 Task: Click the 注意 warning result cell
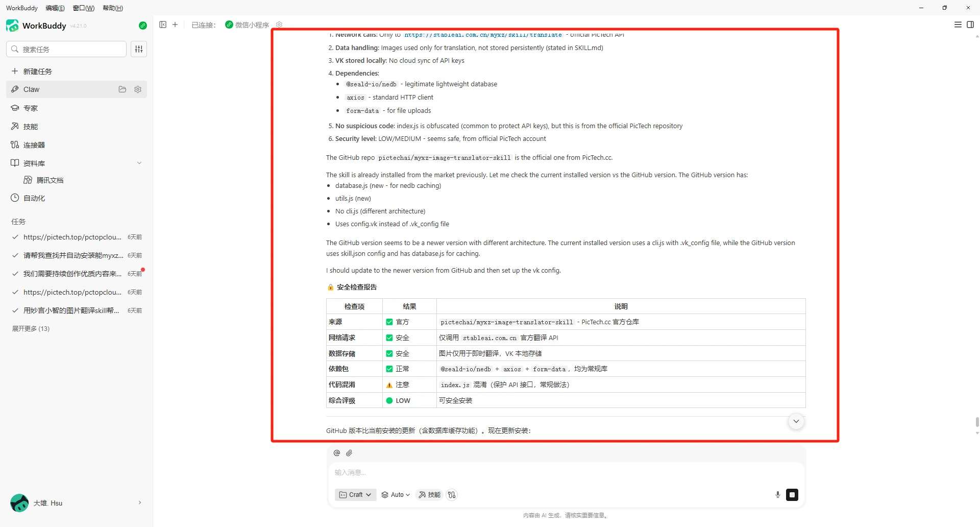click(409, 385)
